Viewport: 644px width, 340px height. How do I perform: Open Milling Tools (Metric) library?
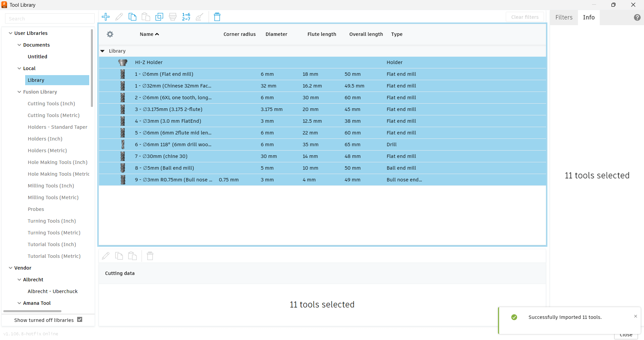pos(53,197)
